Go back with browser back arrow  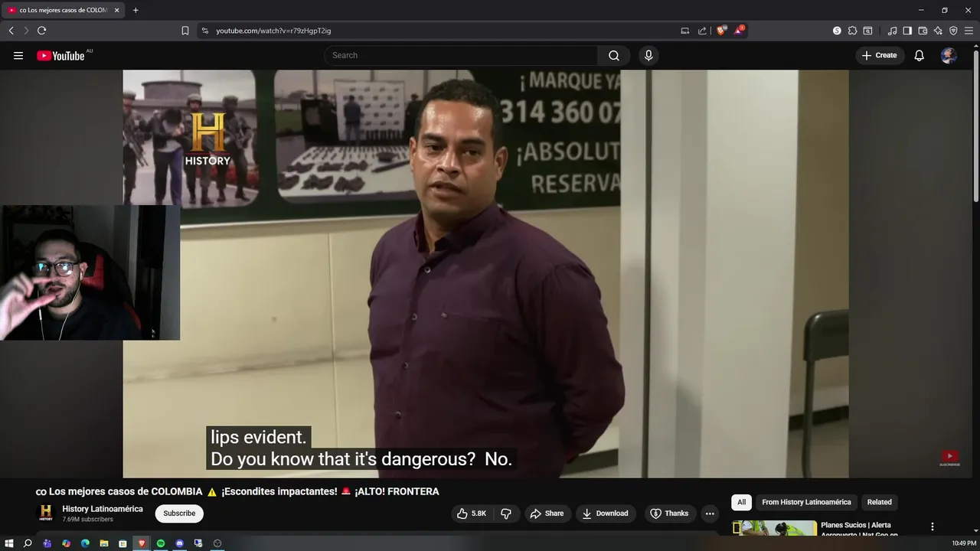pos(11,31)
